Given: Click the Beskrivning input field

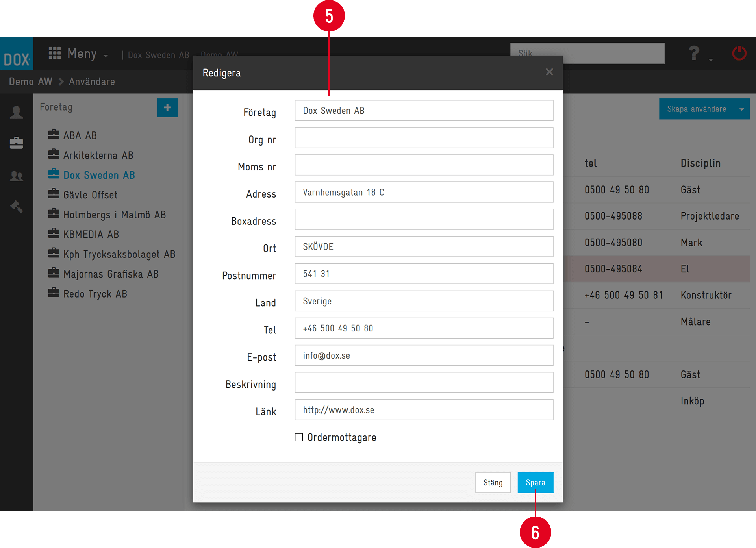Looking at the screenshot, I should 424,382.
